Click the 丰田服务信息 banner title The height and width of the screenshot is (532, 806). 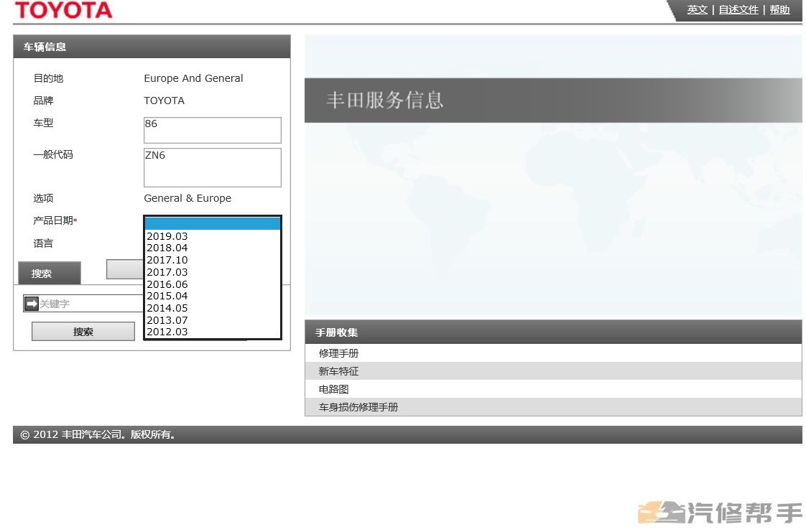(384, 100)
